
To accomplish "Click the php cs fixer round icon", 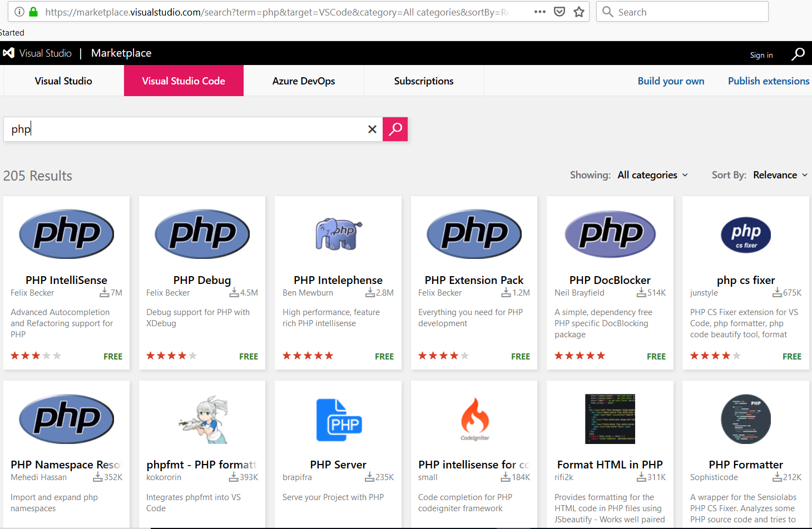I will [x=746, y=234].
